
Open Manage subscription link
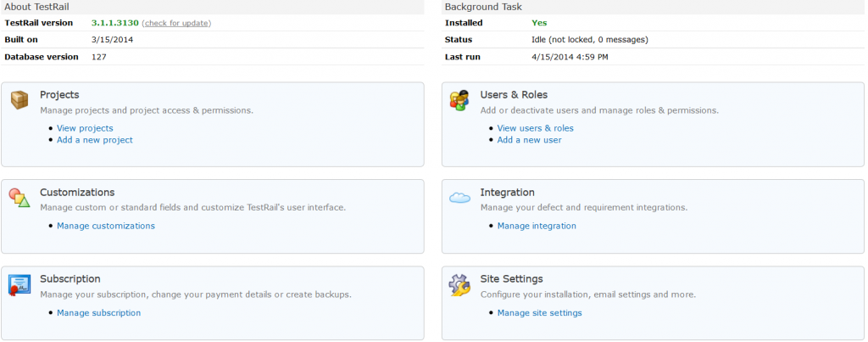[98, 312]
